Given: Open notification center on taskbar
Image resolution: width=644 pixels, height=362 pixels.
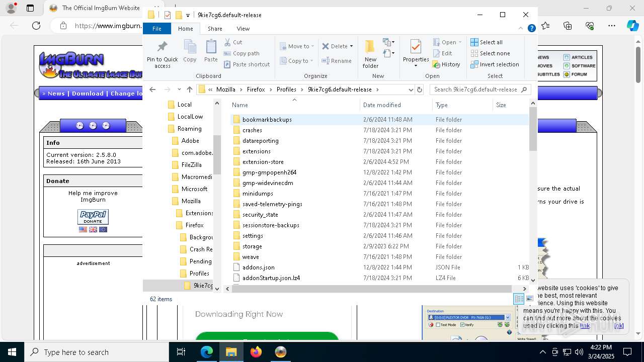Looking at the screenshot, I should [627, 352].
